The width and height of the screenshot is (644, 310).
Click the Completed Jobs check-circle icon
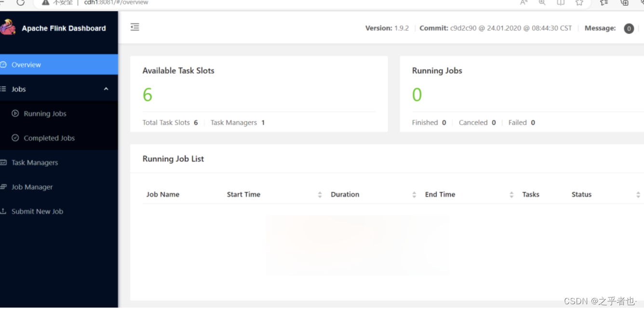point(15,138)
